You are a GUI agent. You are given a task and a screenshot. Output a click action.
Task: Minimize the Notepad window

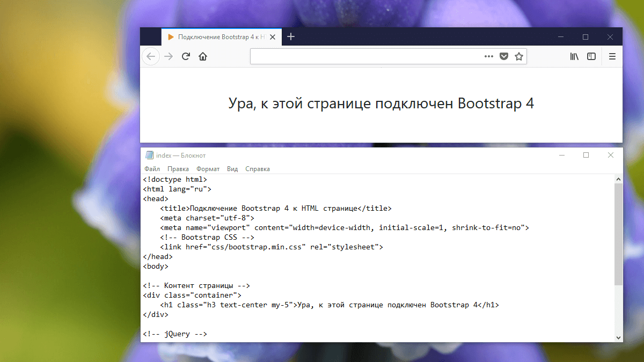point(562,155)
